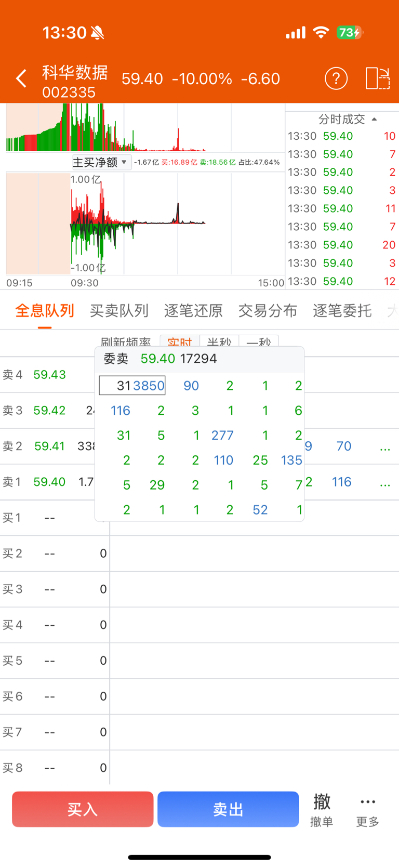Viewport: 399px width, 868px height.
Task: Tap the trade with volume 20
Action: point(342,245)
